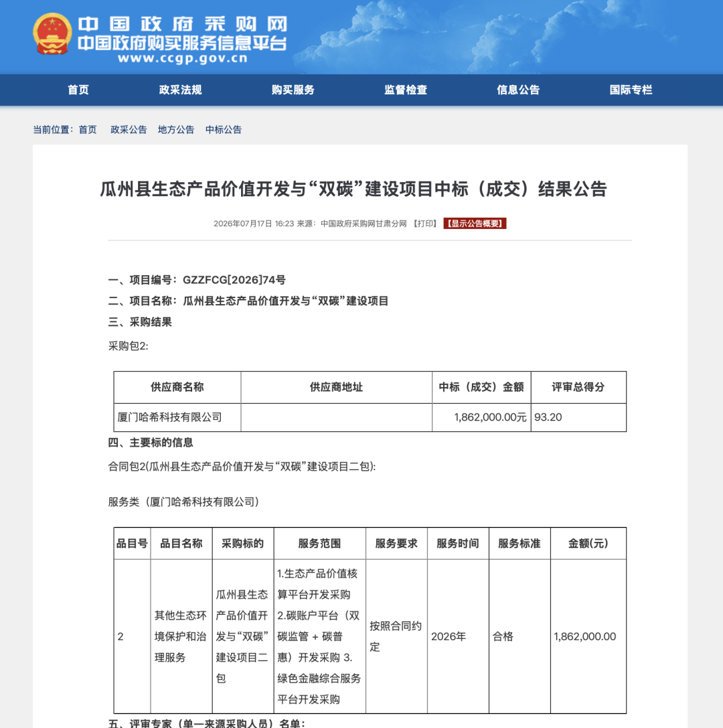
Task: Click the 按照合同约定 cell
Action: (x=396, y=636)
